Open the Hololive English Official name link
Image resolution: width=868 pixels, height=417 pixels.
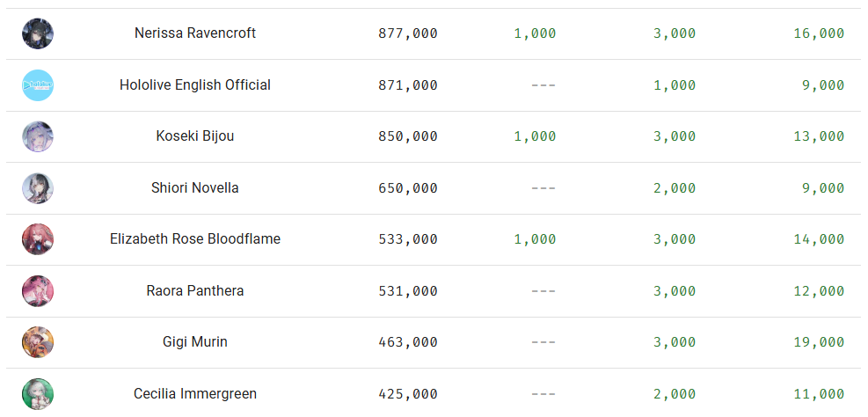tap(195, 85)
